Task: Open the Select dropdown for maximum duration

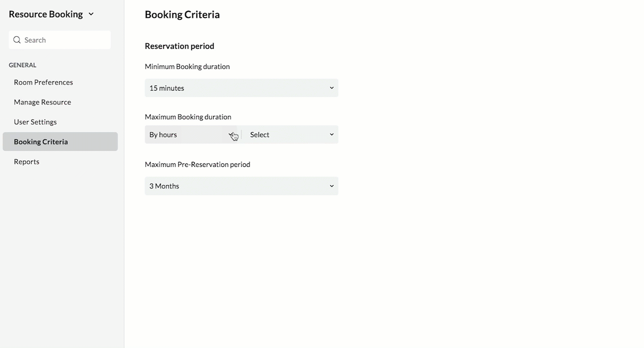Action: pos(290,135)
